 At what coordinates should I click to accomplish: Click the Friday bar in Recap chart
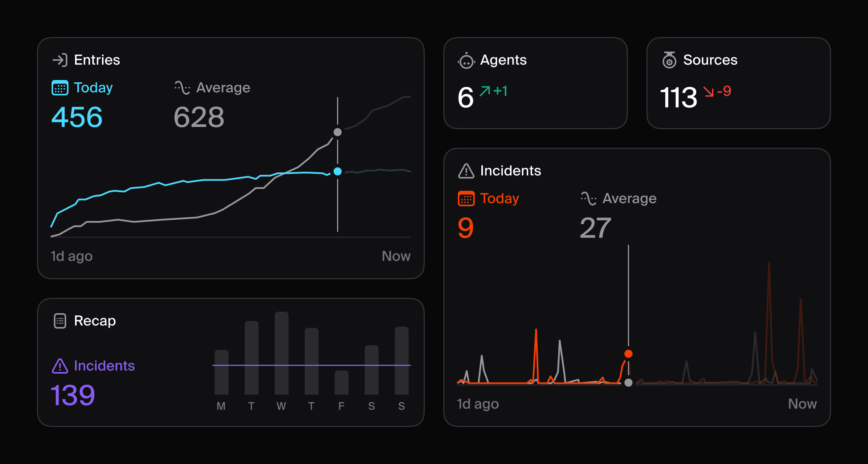(x=341, y=382)
